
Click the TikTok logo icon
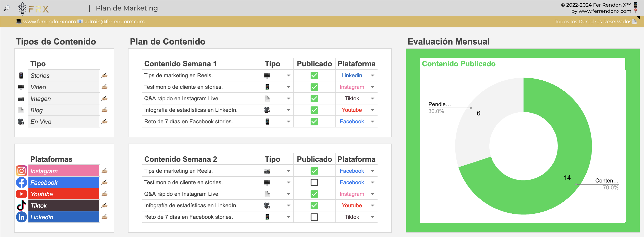pos(22,206)
